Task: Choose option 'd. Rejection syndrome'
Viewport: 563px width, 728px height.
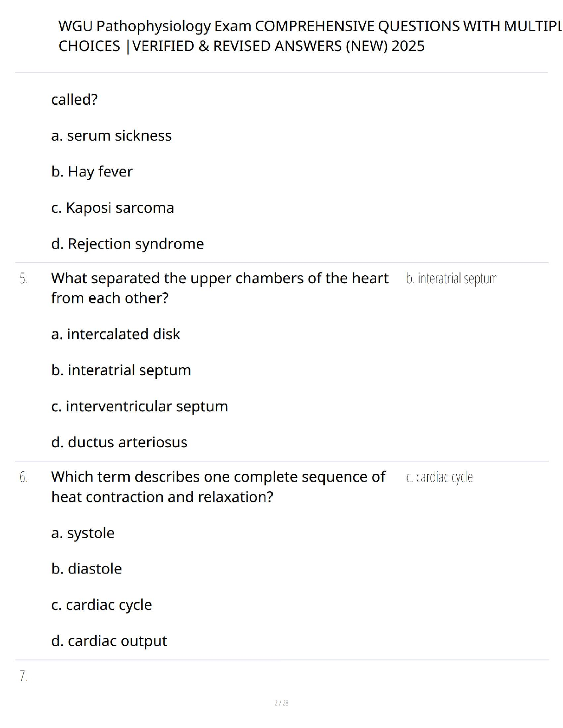Action: (x=127, y=244)
